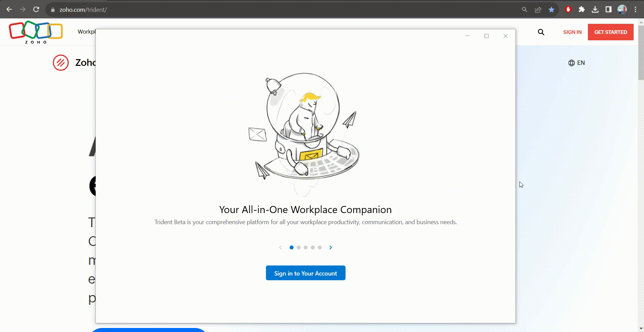This screenshot has height=332, width=644.
Task: Open Chrome three-dot menu
Action: (635, 10)
